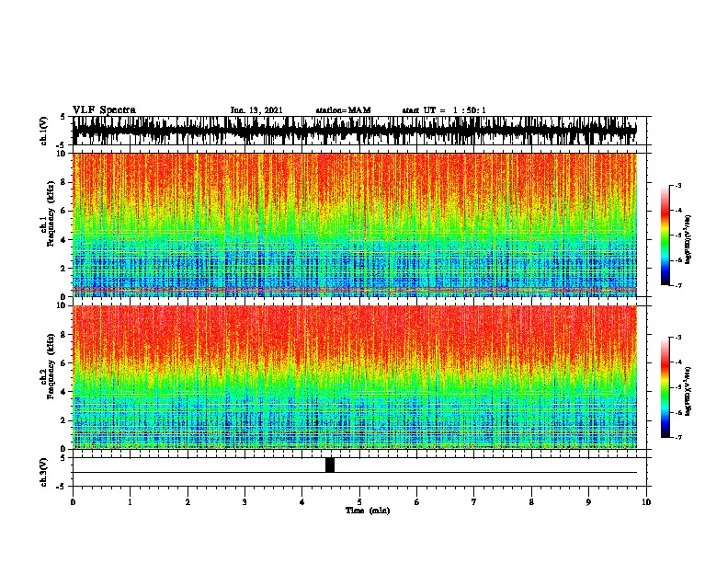Click the ch.1 color scale bar
The image size is (728, 563).
click(x=665, y=236)
